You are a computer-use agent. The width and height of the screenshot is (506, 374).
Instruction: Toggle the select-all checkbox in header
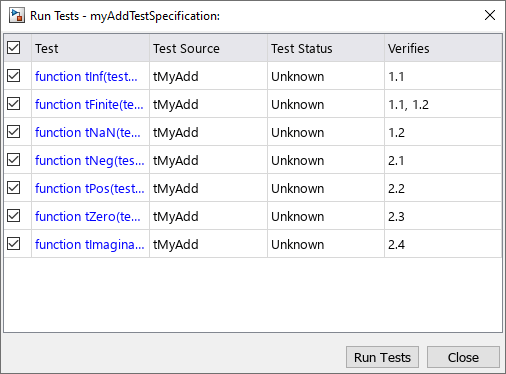tap(14, 48)
